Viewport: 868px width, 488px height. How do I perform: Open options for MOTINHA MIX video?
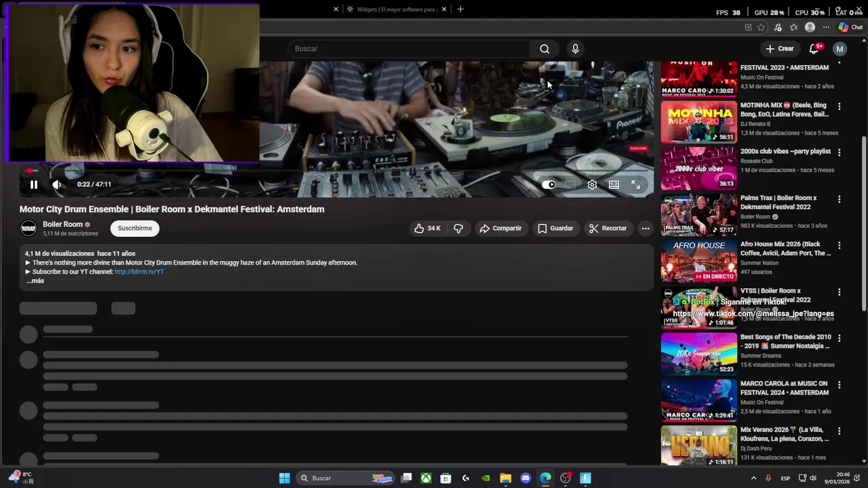[839, 106]
